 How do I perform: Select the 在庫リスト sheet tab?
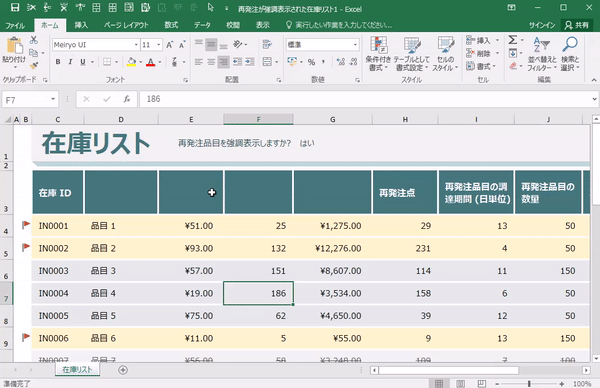(77, 369)
